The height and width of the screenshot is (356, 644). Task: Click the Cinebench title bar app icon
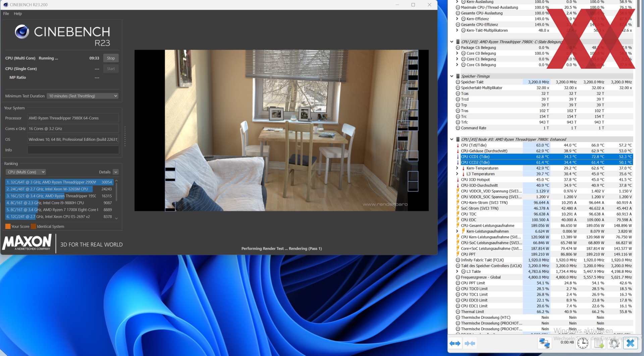click(5, 5)
